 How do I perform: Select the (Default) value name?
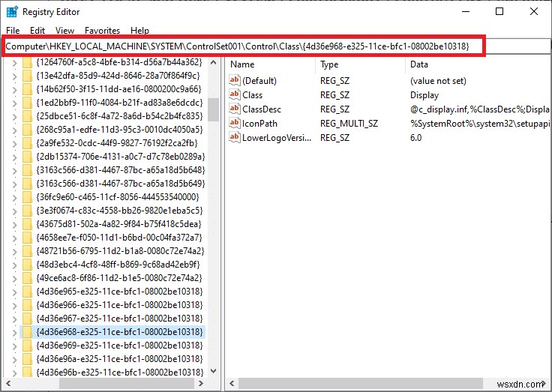(259, 81)
